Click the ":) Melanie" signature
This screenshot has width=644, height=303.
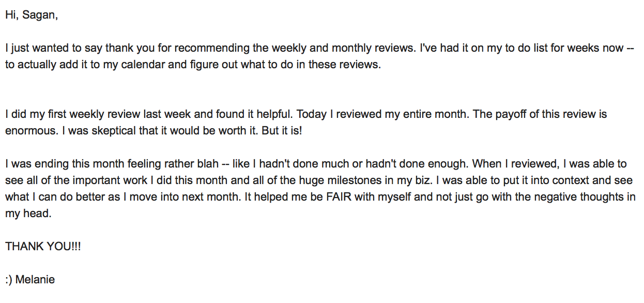click(30, 280)
